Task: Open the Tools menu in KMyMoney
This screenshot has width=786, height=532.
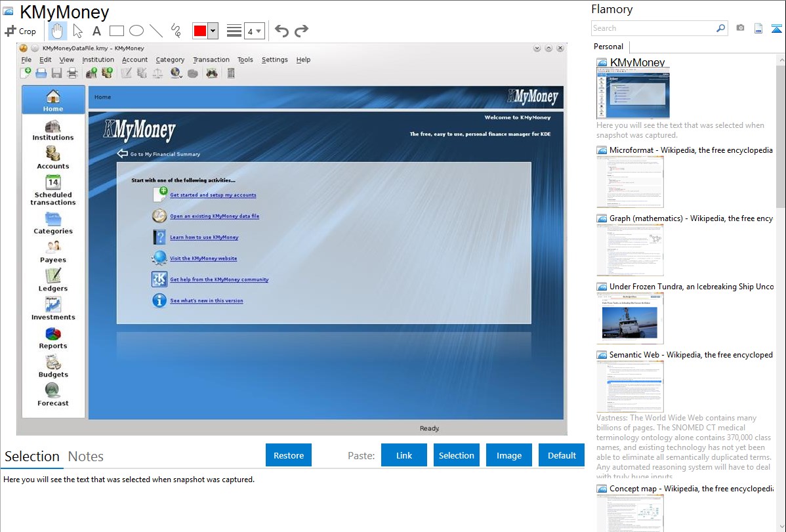Action: [245, 60]
